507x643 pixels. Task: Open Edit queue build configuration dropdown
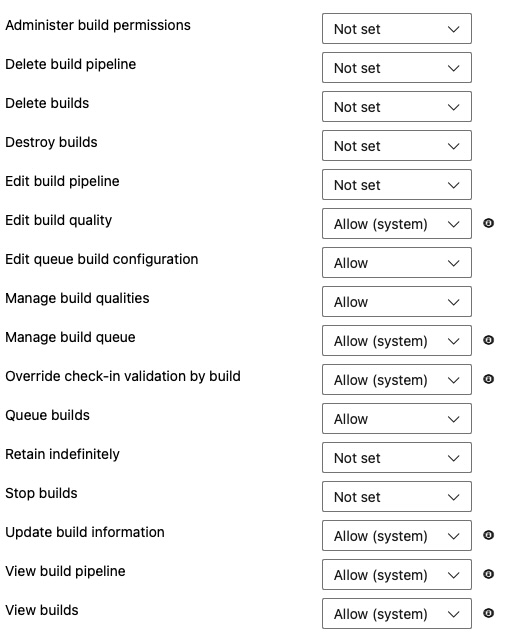[x=397, y=262]
